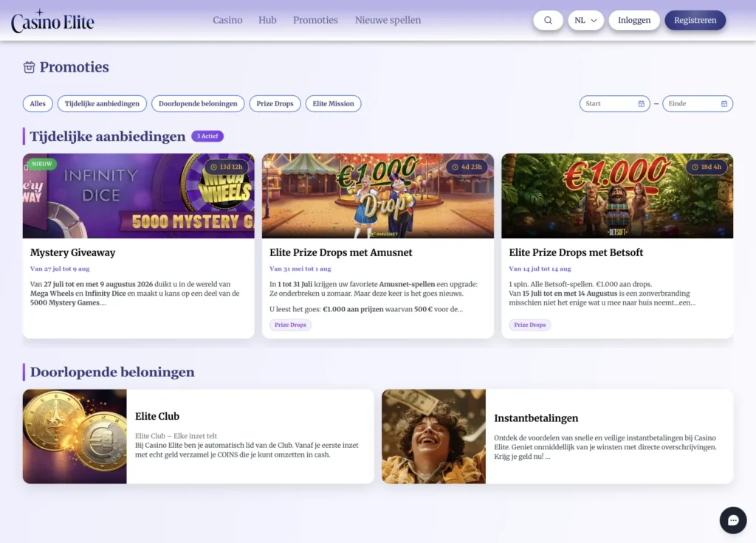Open Elite Prize Drops met Betsoft title

576,252
